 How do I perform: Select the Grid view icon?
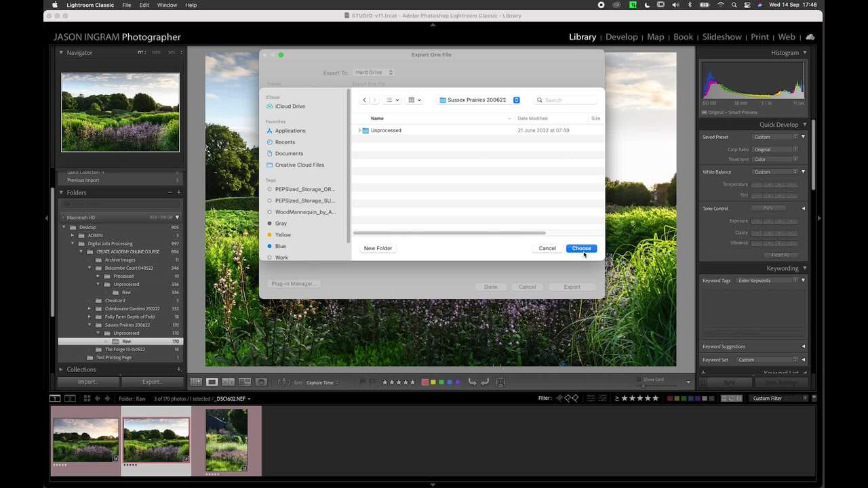click(197, 382)
